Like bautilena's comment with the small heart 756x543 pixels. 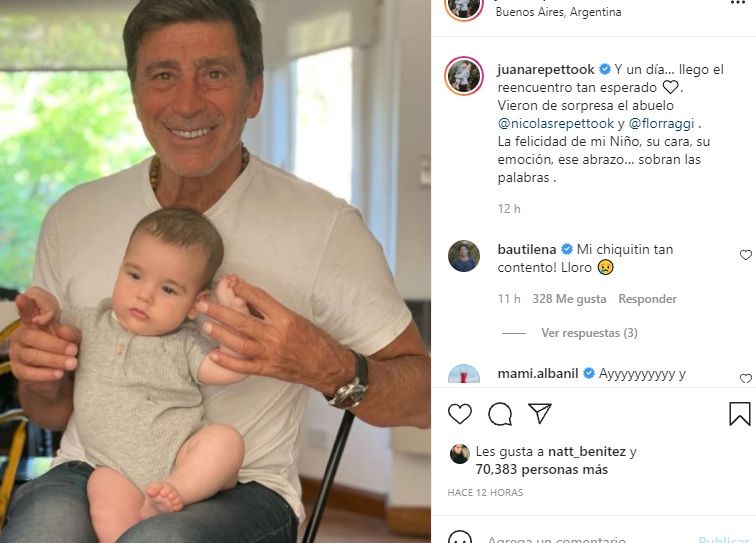pyautogui.click(x=745, y=256)
